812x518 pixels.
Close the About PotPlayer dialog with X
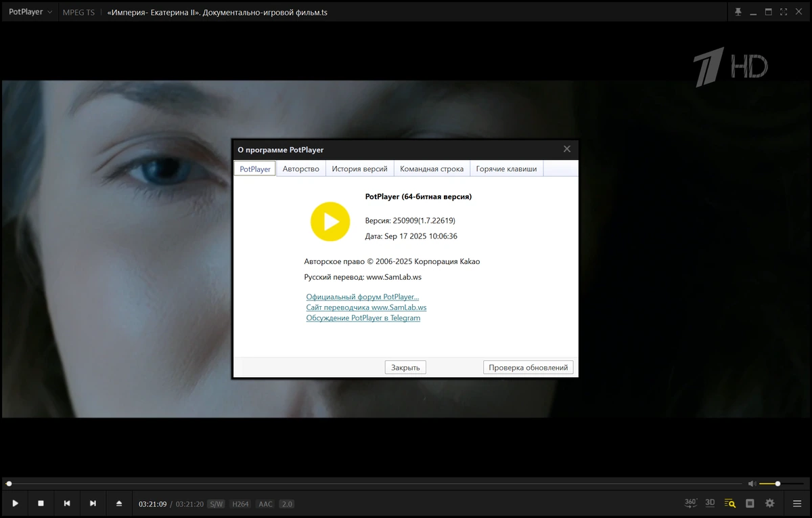point(567,149)
